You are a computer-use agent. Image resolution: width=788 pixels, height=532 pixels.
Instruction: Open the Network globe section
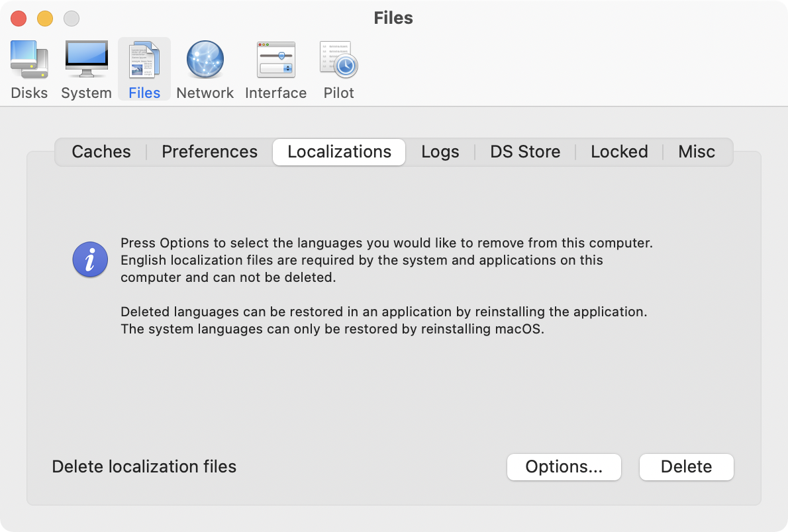(205, 69)
